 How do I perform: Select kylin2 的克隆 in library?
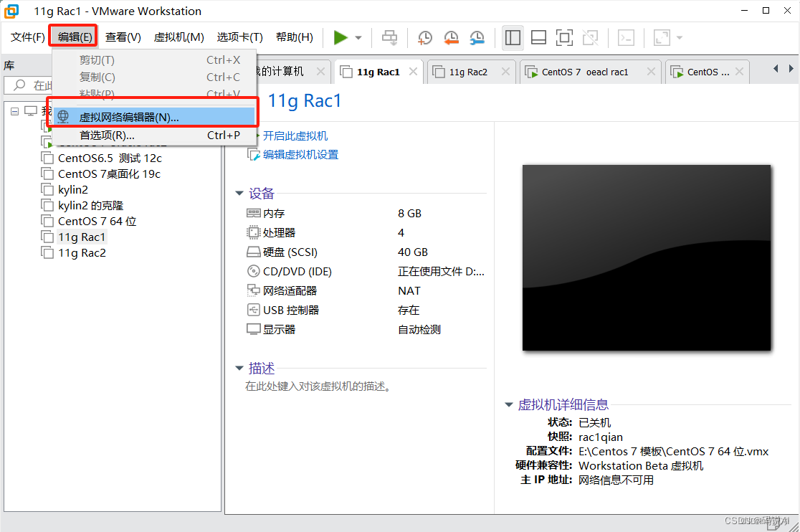pos(91,206)
